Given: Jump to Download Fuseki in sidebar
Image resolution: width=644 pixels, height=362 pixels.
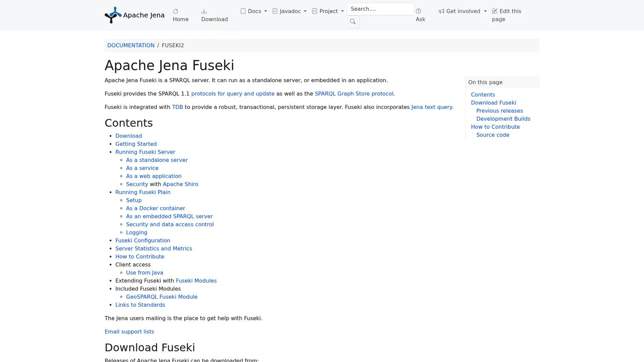Looking at the screenshot, I should coord(493,103).
